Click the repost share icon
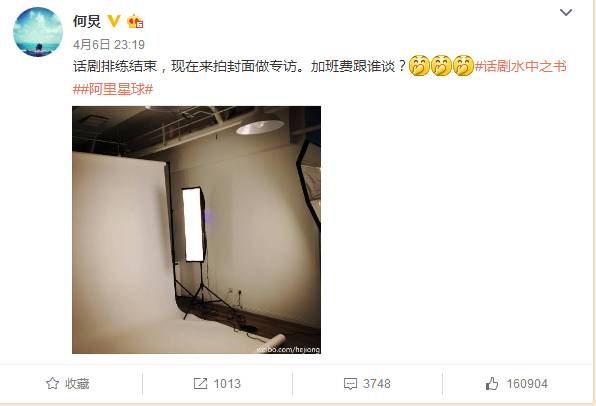Image resolution: width=596 pixels, height=406 pixels. pyautogui.click(x=200, y=384)
